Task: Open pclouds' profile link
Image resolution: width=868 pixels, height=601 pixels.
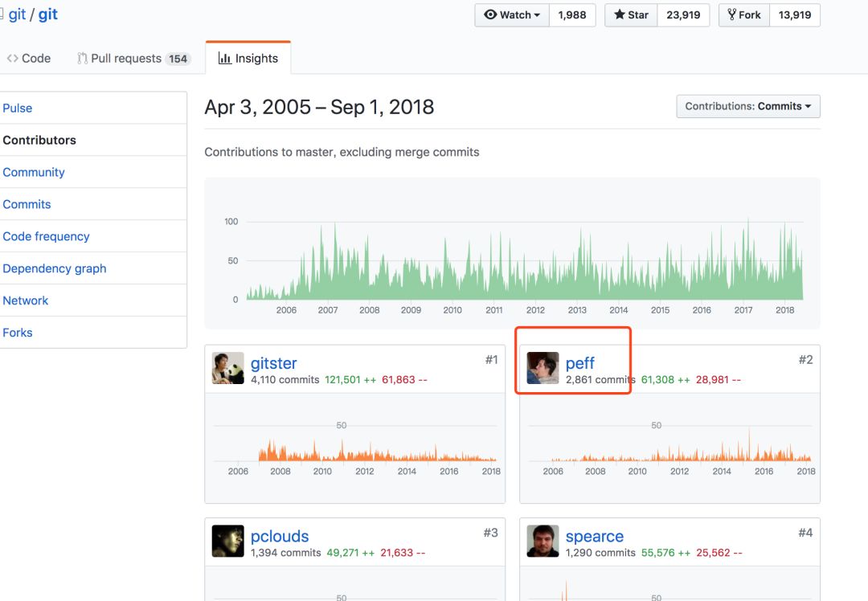Action: pos(280,536)
